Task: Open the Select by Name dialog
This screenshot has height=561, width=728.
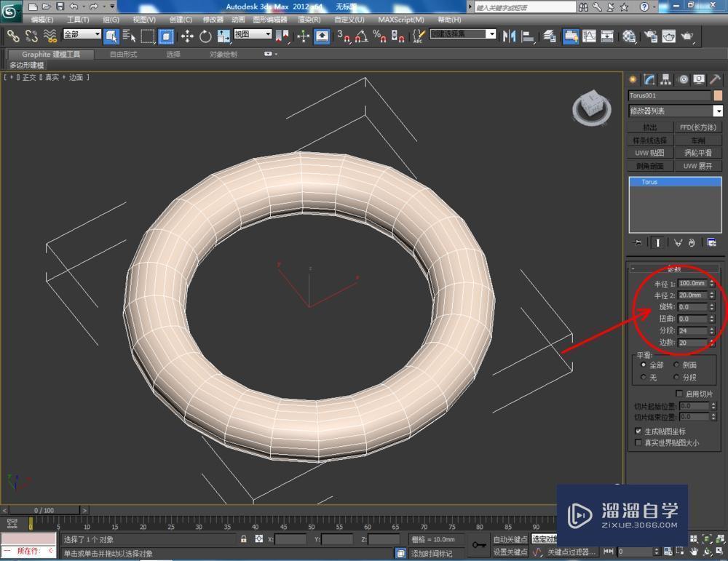Action: [129, 36]
